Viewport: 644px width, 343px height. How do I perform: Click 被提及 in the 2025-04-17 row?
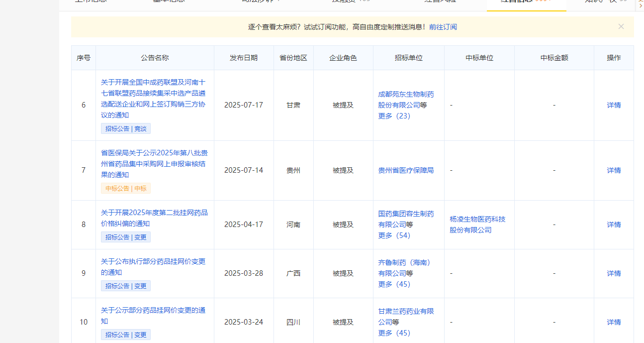click(343, 225)
